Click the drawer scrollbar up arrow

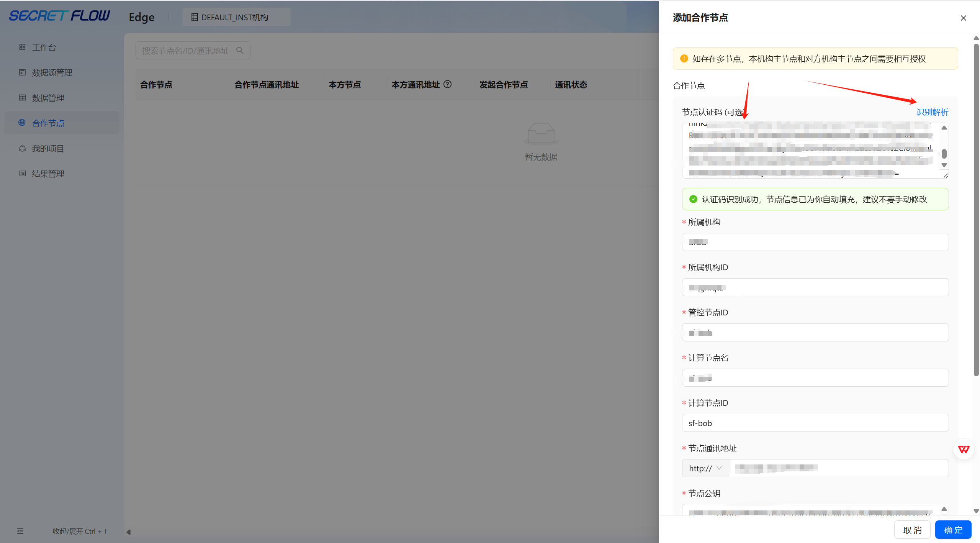click(976, 38)
